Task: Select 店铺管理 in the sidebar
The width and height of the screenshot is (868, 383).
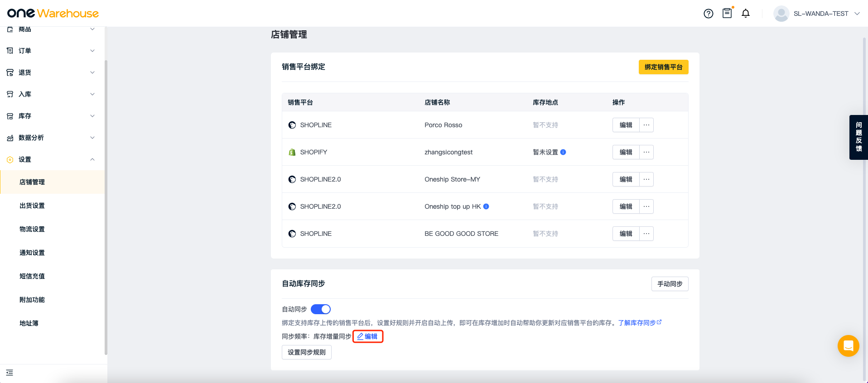Action: (x=53, y=182)
